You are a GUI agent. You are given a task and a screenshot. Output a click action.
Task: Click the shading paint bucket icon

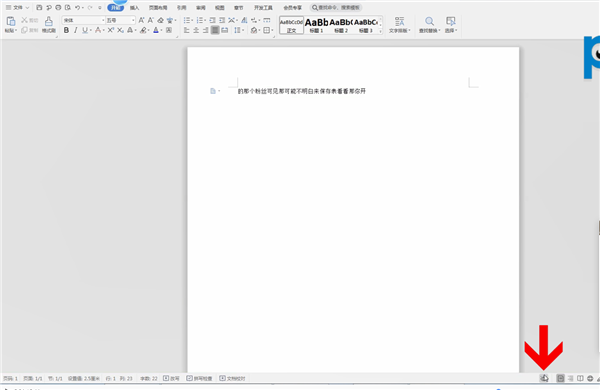[x=254, y=30]
